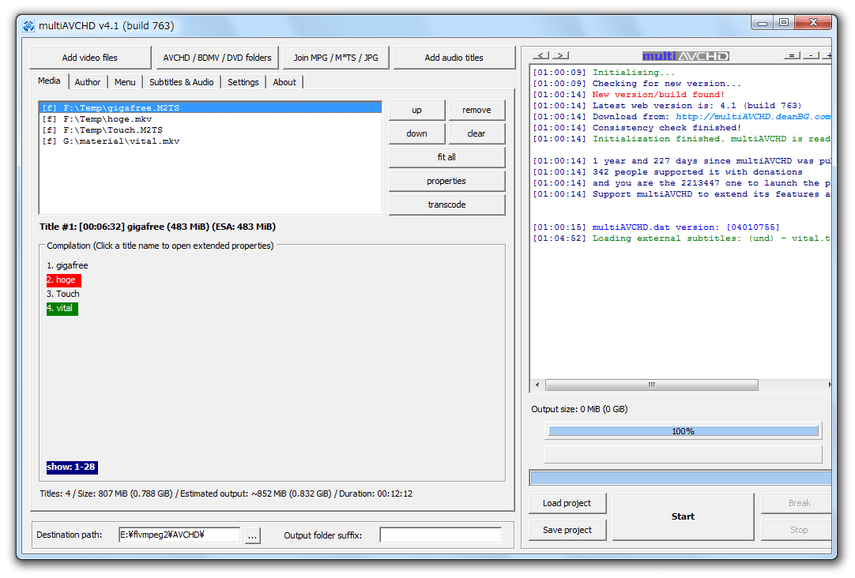This screenshot has height=578, width=855.
Task: Click the '-' button above the log
Action: 811,56
